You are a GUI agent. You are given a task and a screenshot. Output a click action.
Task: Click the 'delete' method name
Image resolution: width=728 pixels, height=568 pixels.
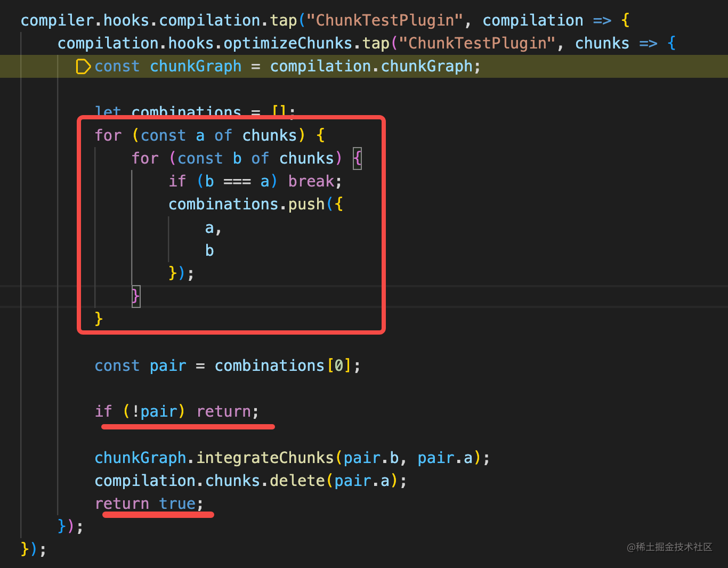(x=297, y=481)
